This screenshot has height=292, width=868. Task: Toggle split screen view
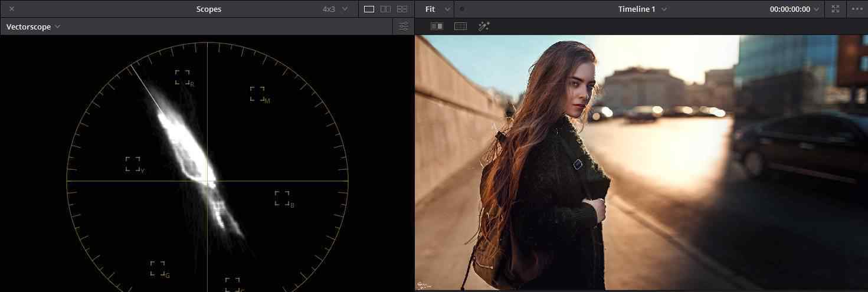click(460, 27)
